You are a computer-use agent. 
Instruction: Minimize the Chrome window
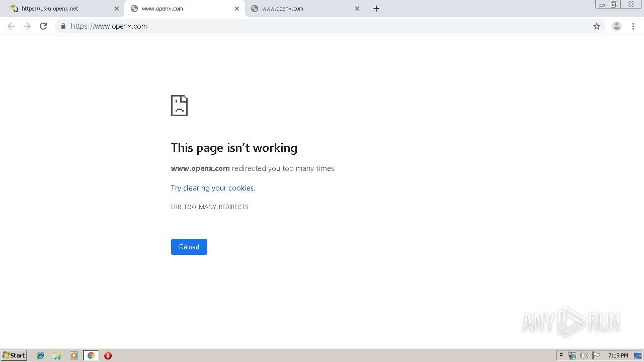coord(602,5)
